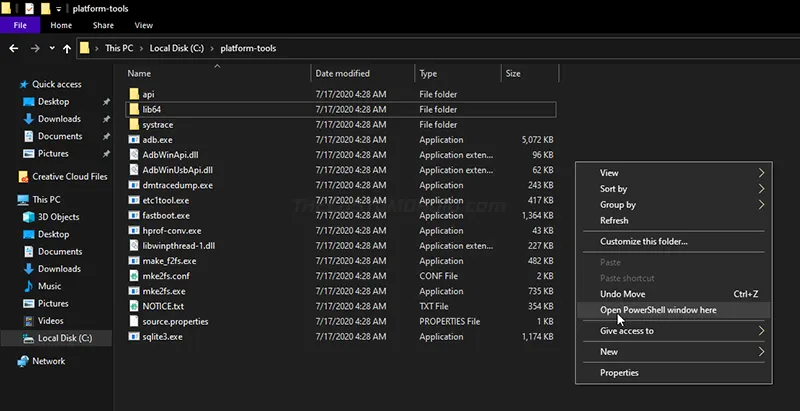Click the Local Disk (C:) drive icon

click(29, 339)
